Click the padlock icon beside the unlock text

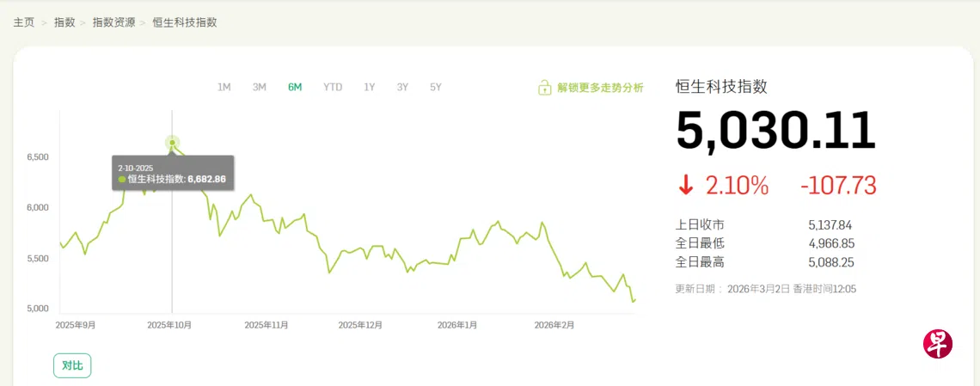click(x=544, y=88)
